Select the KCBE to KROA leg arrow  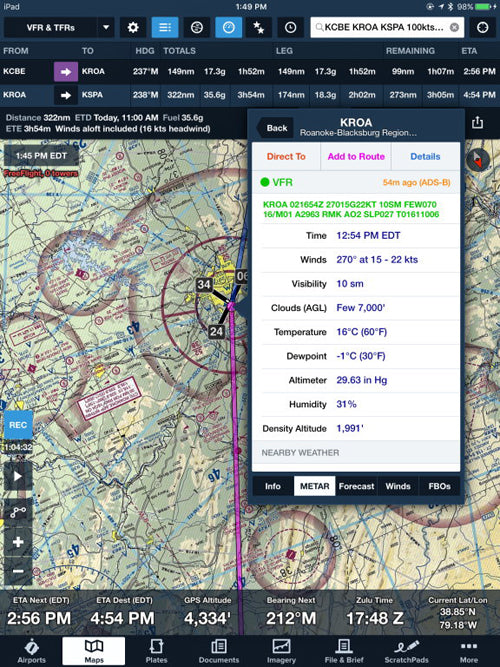tap(66, 71)
